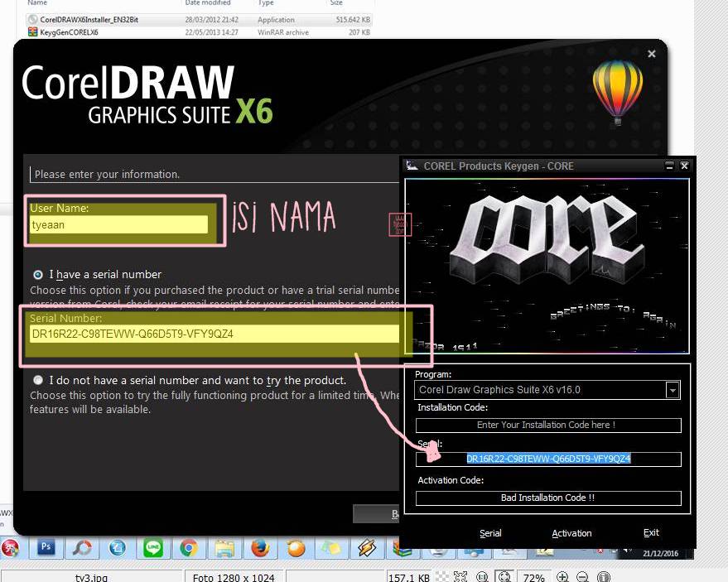Click the Date modified column header

point(208,2)
